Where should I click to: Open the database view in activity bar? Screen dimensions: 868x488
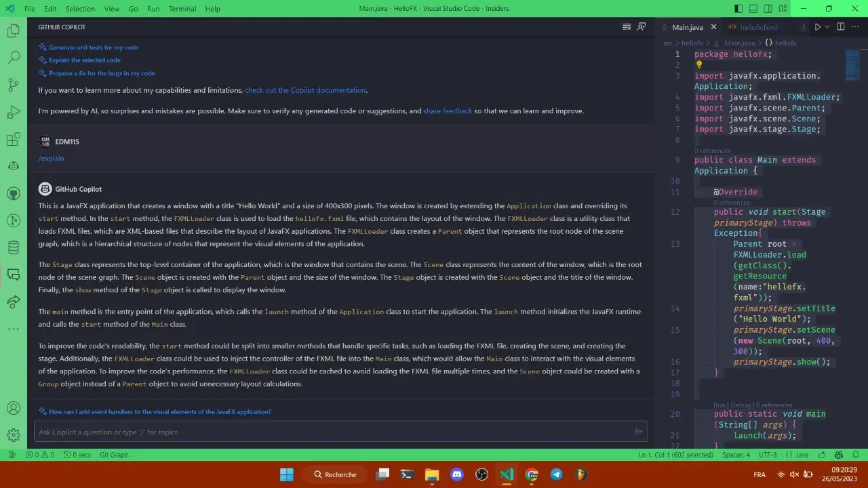click(x=13, y=247)
